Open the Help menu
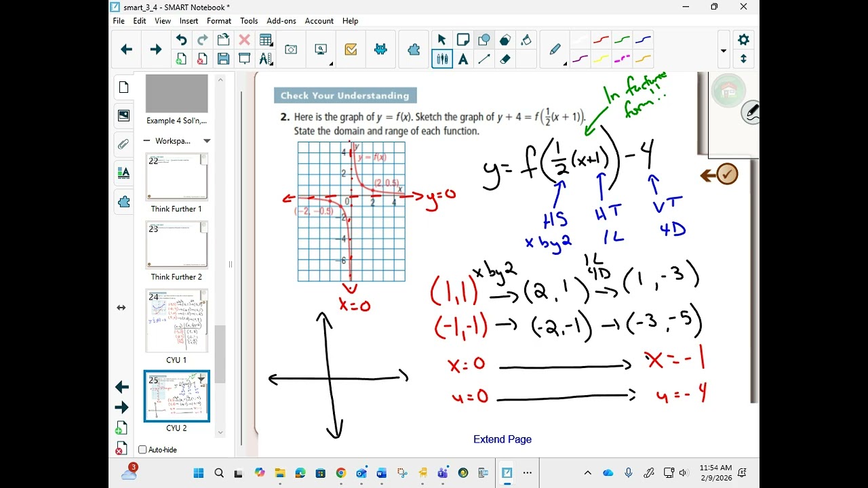The width and height of the screenshot is (868, 488). coord(350,21)
